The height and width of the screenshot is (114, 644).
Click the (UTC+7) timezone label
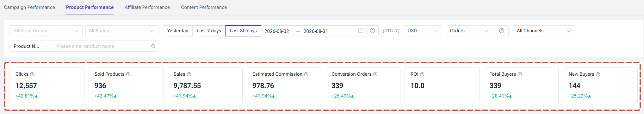(391, 31)
